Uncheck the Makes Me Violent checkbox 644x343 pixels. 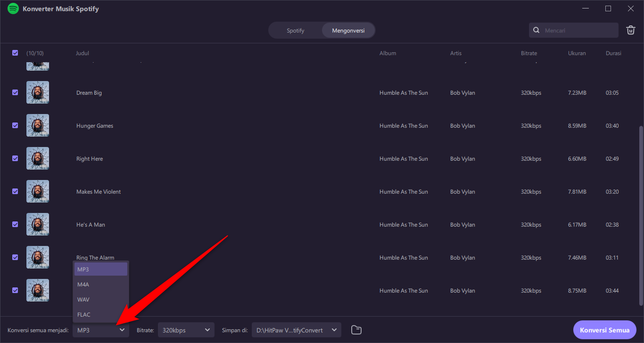(x=15, y=191)
